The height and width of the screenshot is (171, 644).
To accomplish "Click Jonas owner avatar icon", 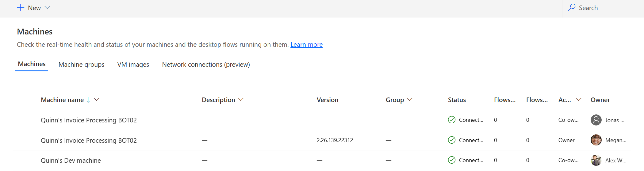I will [596, 120].
